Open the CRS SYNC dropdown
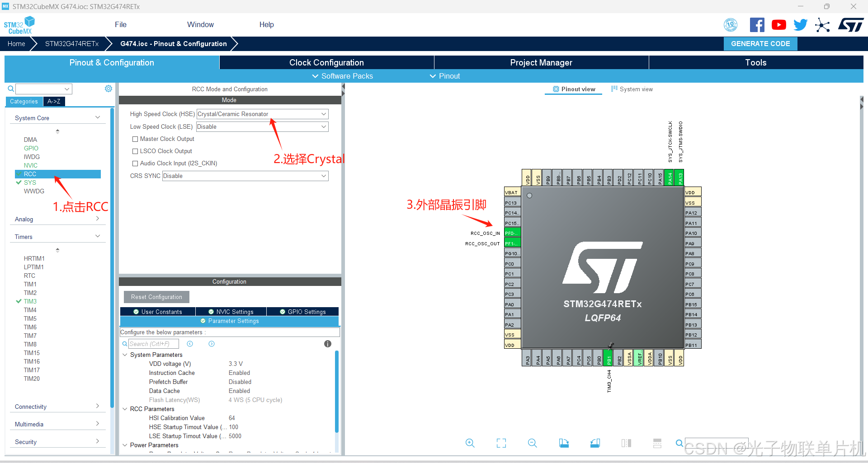This screenshot has width=868, height=463. click(245, 176)
